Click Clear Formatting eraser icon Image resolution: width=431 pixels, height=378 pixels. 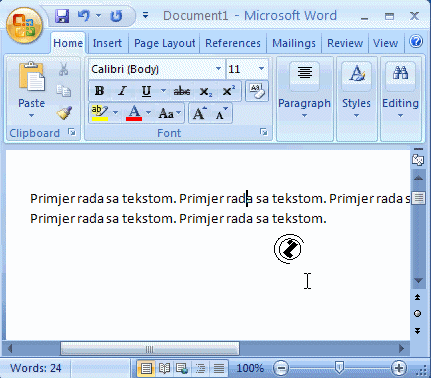click(x=257, y=91)
